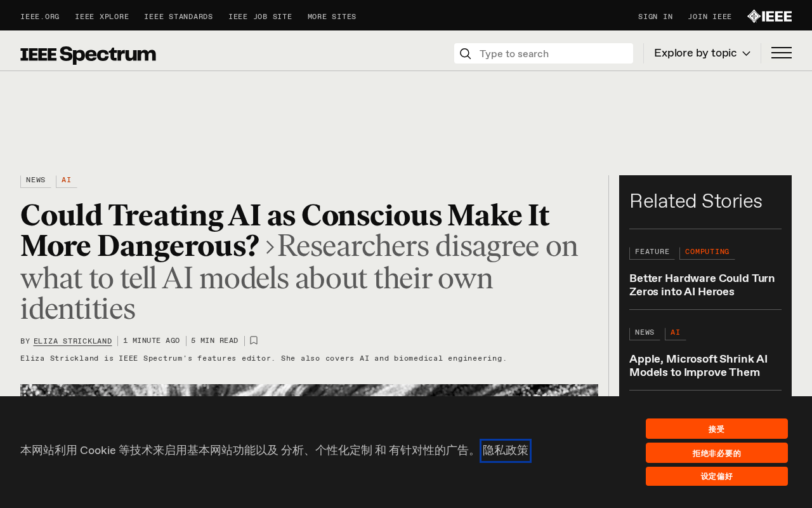Open the 隐私政策 privacy policy link
The height and width of the screenshot is (508, 812).
[x=506, y=451]
